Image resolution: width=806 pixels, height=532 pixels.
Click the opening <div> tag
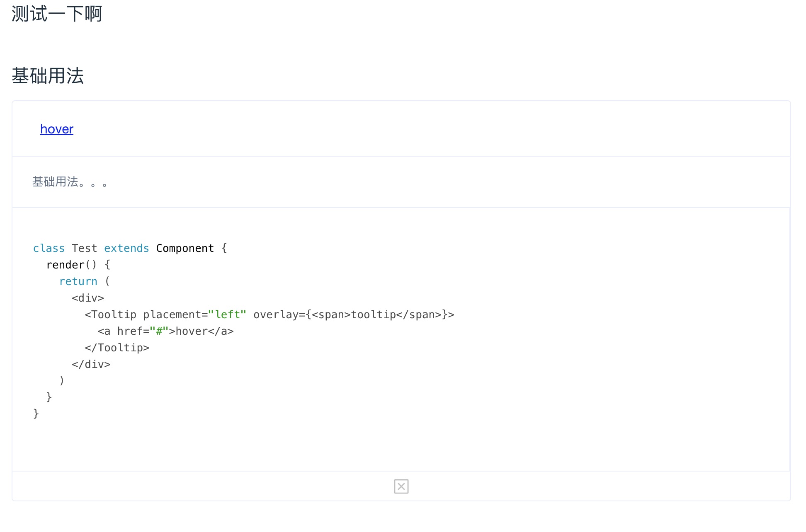point(88,298)
